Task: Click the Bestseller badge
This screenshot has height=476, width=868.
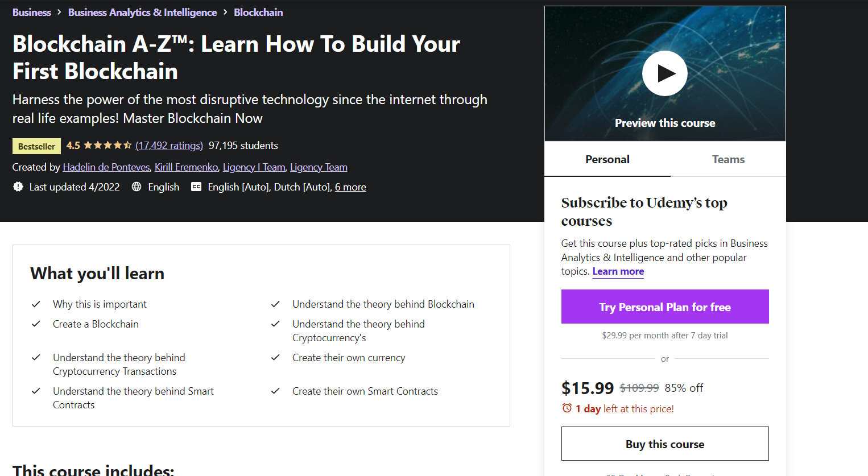Action: click(x=36, y=146)
